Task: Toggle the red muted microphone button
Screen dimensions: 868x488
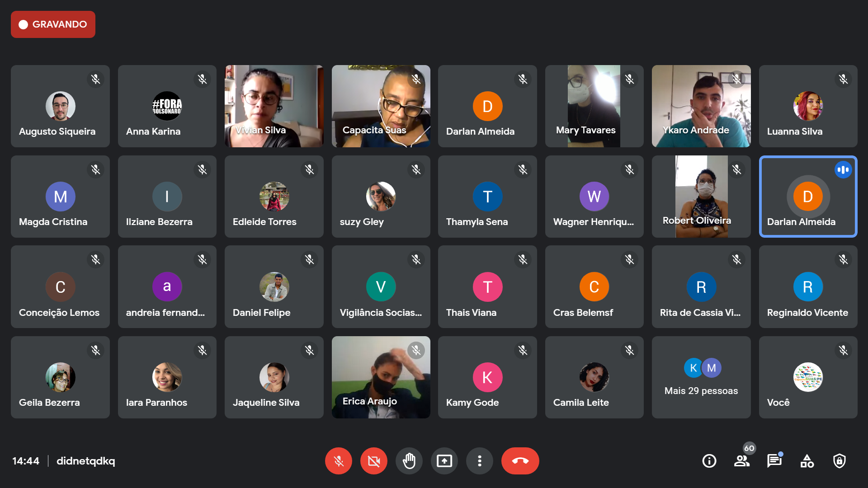Action: 339,461
